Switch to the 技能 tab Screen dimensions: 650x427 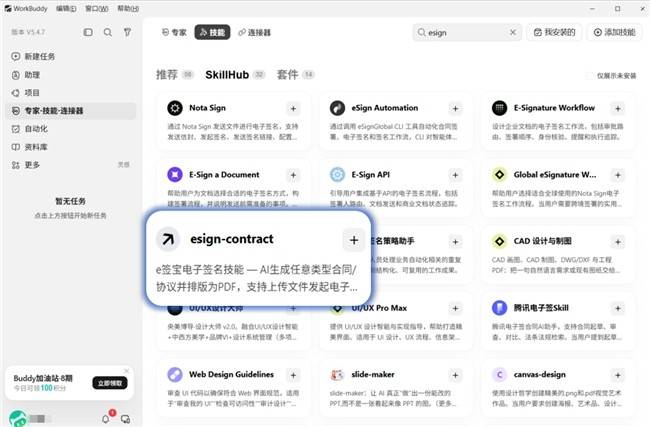coord(212,32)
